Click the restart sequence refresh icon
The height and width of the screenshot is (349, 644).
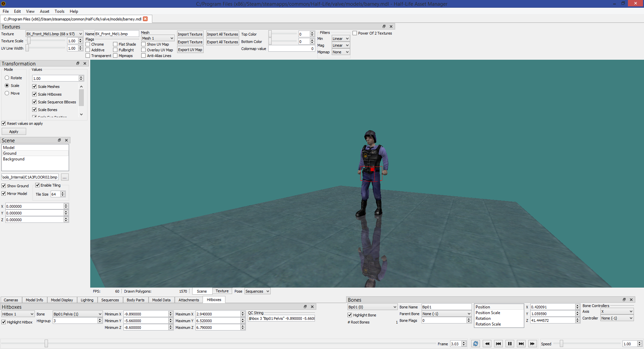[x=476, y=344]
